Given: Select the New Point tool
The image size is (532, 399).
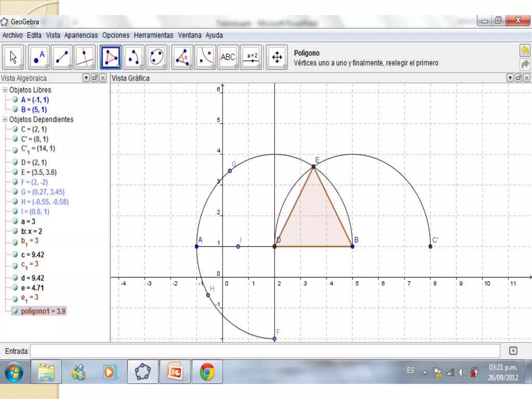Looking at the screenshot, I should [x=39, y=57].
